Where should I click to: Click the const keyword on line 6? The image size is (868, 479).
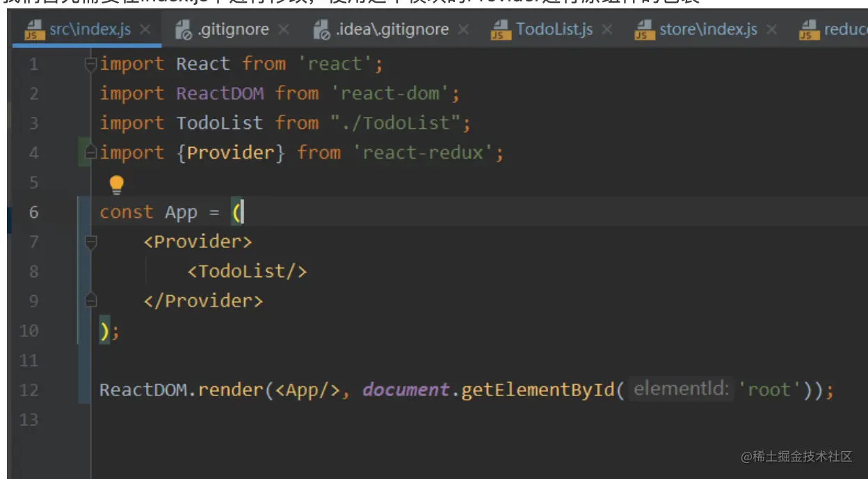pyautogui.click(x=127, y=212)
